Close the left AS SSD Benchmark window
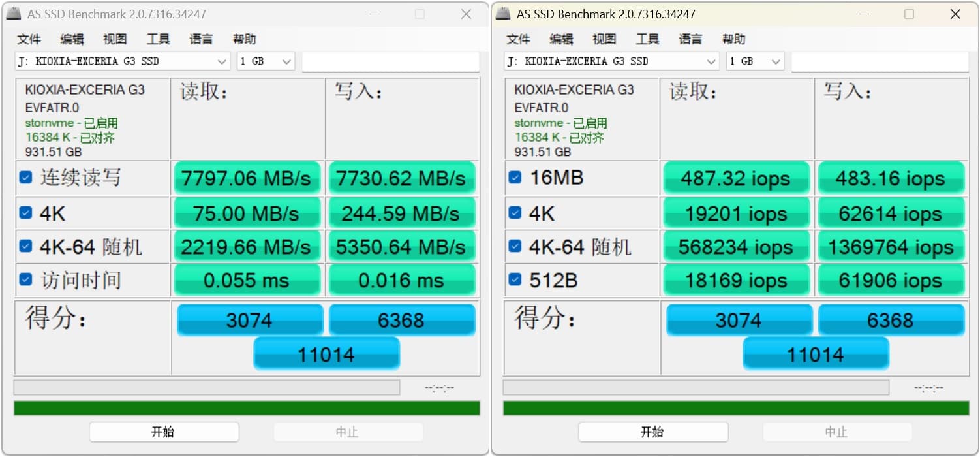980x457 pixels. pyautogui.click(x=466, y=14)
